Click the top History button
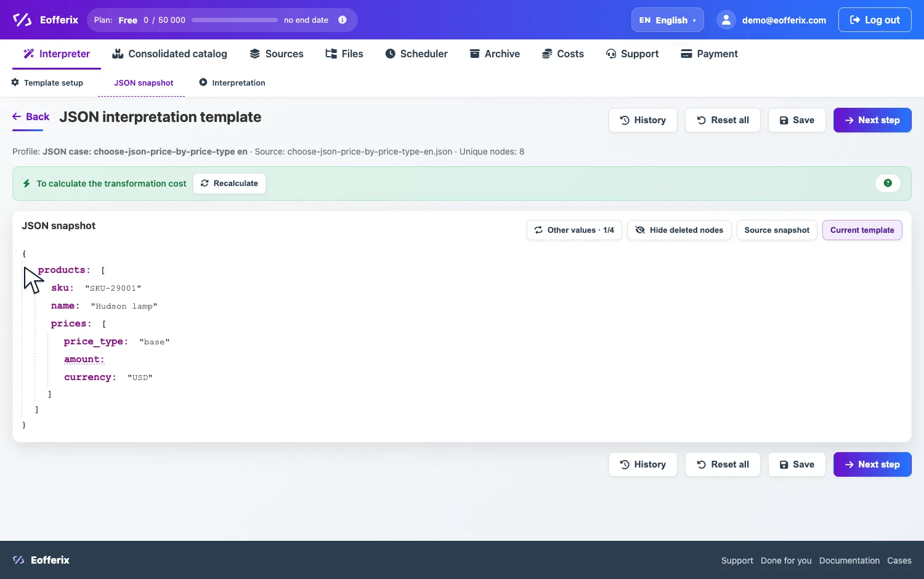This screenshot has height=579, width=924. [x=643, y=120]
